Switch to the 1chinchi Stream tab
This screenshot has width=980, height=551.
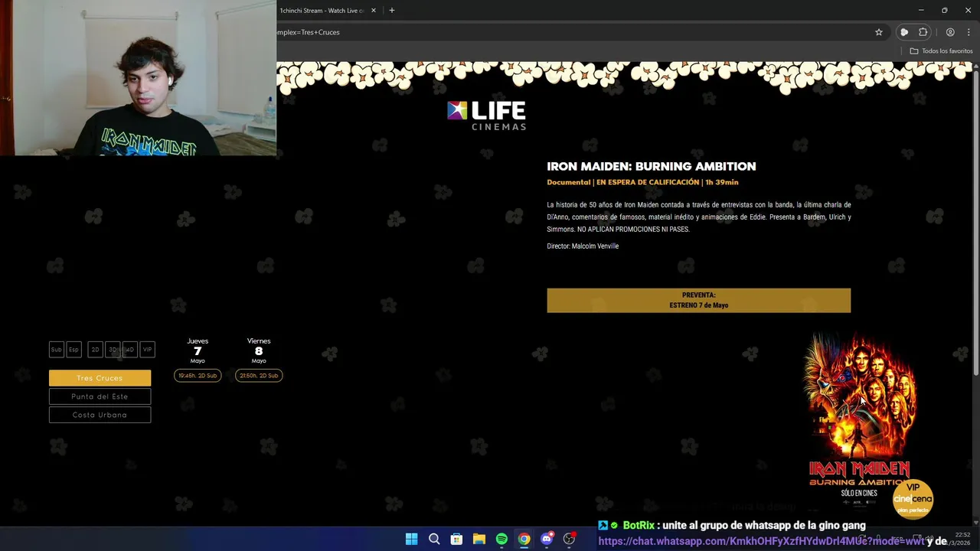click(322, 11)
